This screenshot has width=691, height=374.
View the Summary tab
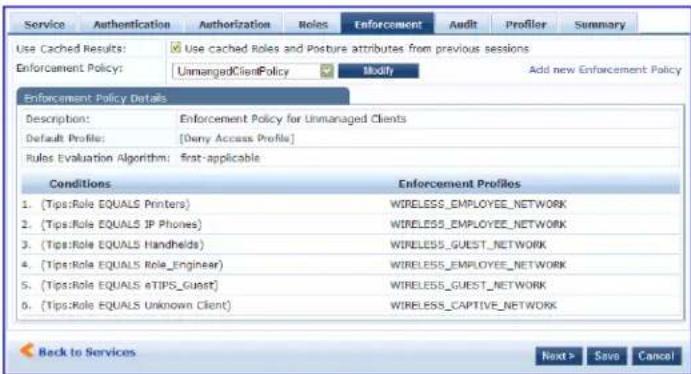pos(600,25)
